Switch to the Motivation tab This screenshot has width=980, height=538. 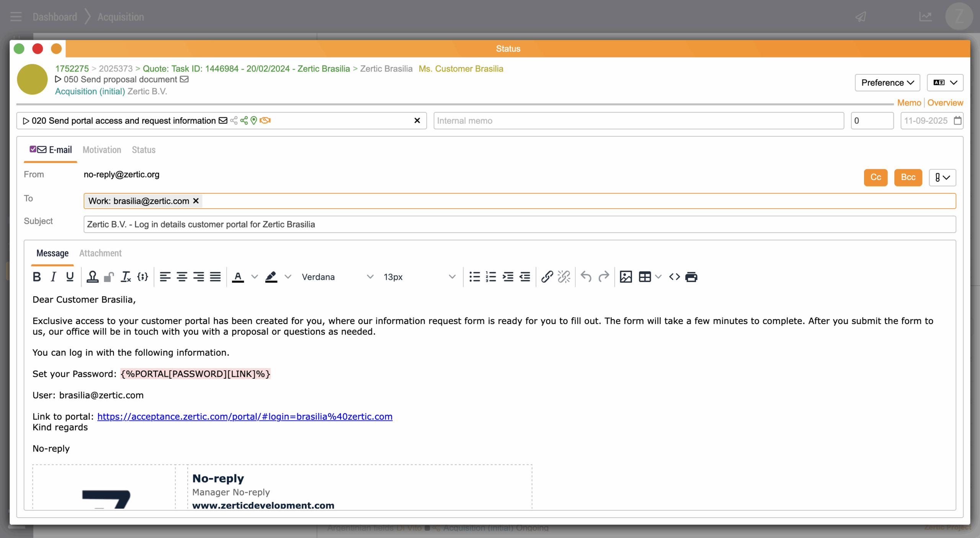[102, 150]
